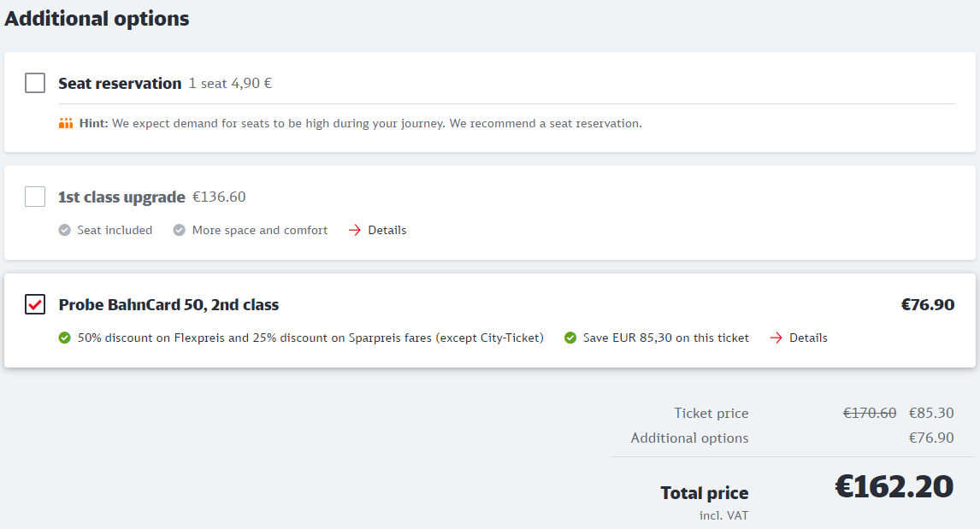Open Details link for 1st class upgrade
This screenshot has width=980, height=529.
[x=387, y=230]
